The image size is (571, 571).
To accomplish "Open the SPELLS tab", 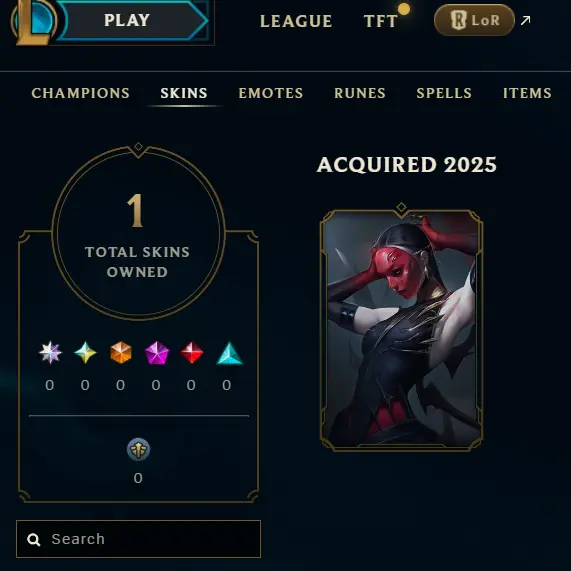I will (x=444, y=93).
